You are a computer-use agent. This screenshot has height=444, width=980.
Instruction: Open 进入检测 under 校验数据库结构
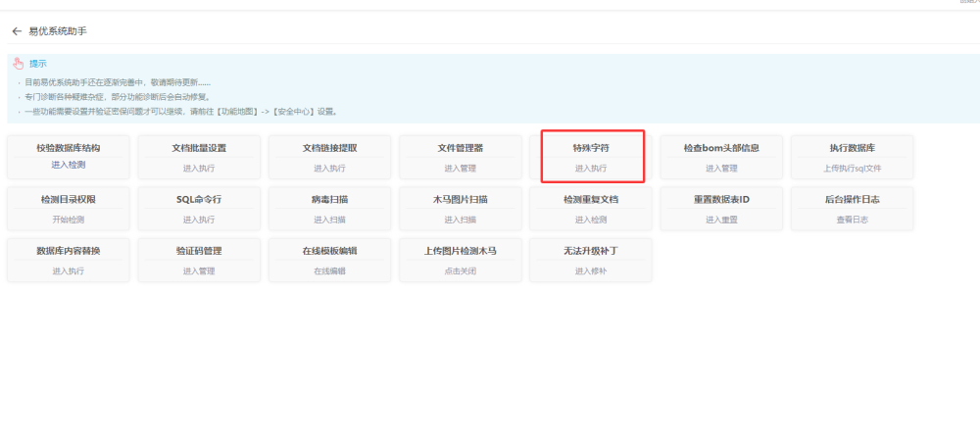point(69,165)
